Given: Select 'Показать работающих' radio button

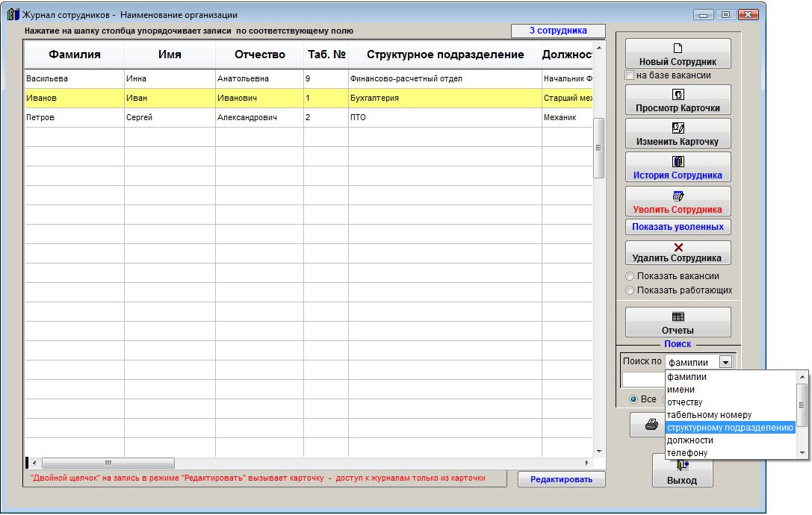Looking at the screenshot, I should tap(630, 290).
